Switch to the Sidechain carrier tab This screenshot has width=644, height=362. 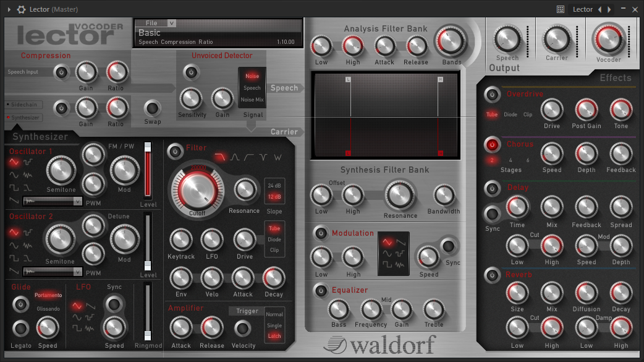(23, 105)
